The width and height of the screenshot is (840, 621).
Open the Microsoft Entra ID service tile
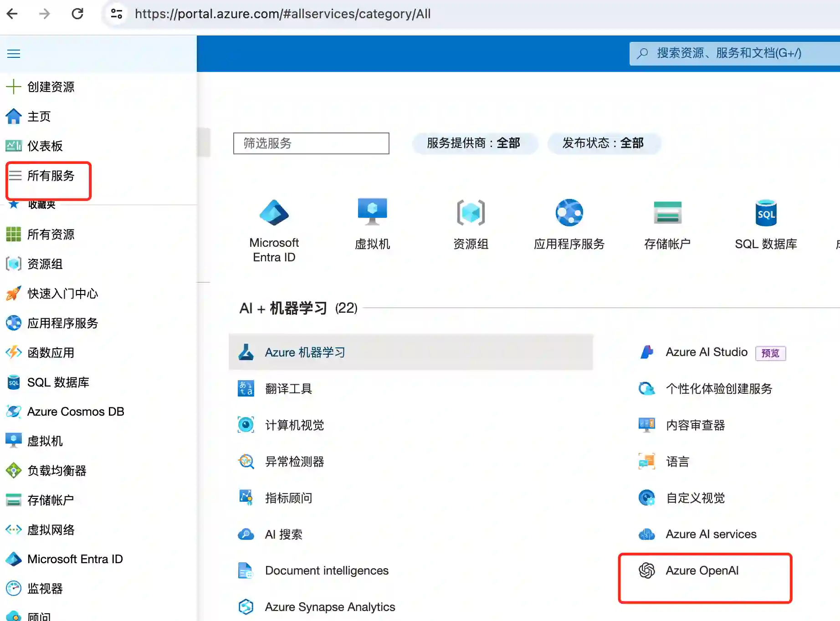tap(274, 231)
